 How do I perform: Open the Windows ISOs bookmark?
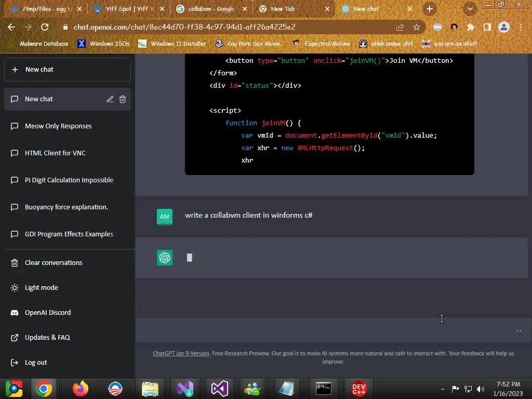pyautogui.click(x=103, y=44)
